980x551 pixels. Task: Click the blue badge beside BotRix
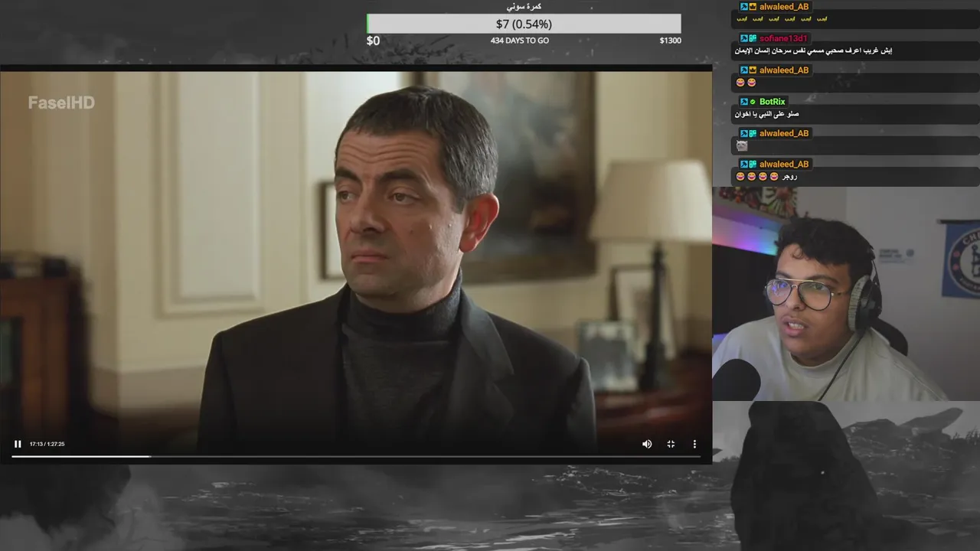click(x=743, y=102)
